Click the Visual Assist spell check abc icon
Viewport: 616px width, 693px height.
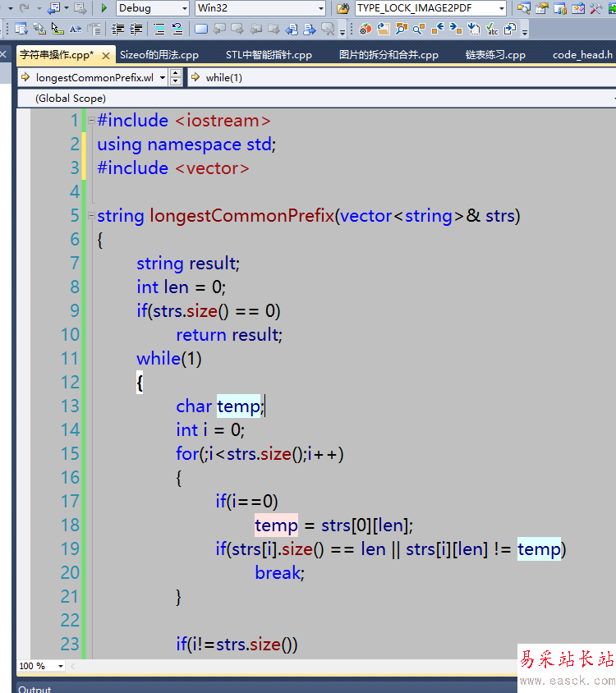tap(492, 30)
